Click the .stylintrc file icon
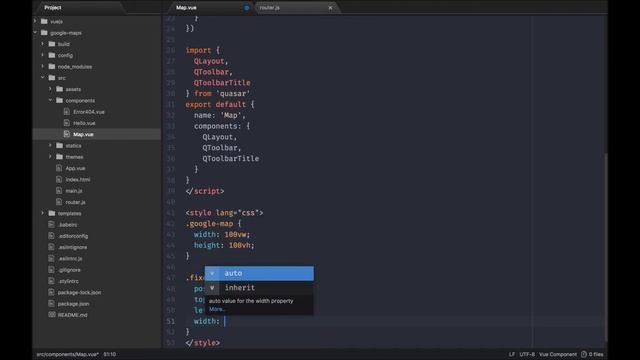The width and height of the screenshot is (640, 360). coord(51,281)
